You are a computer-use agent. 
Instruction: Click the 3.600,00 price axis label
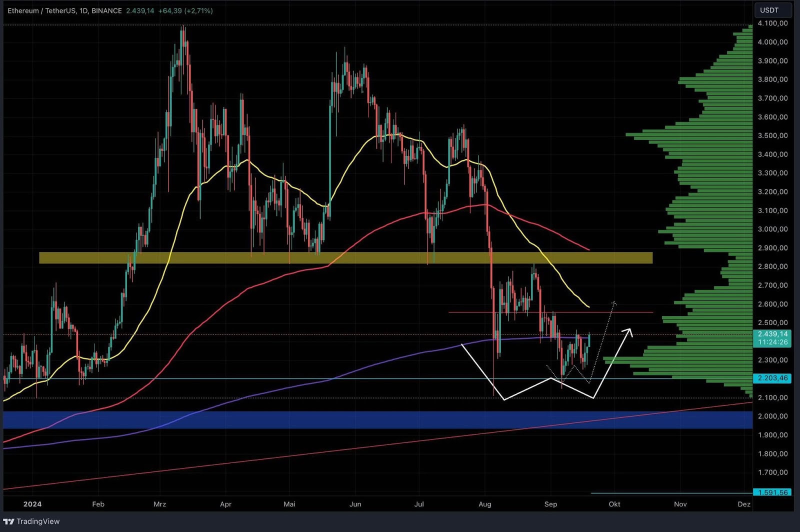tap(772, 117)
